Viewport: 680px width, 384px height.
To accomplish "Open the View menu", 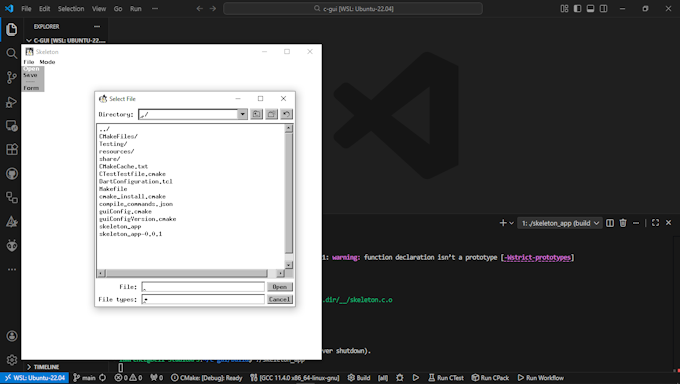I will click(99, 9).
